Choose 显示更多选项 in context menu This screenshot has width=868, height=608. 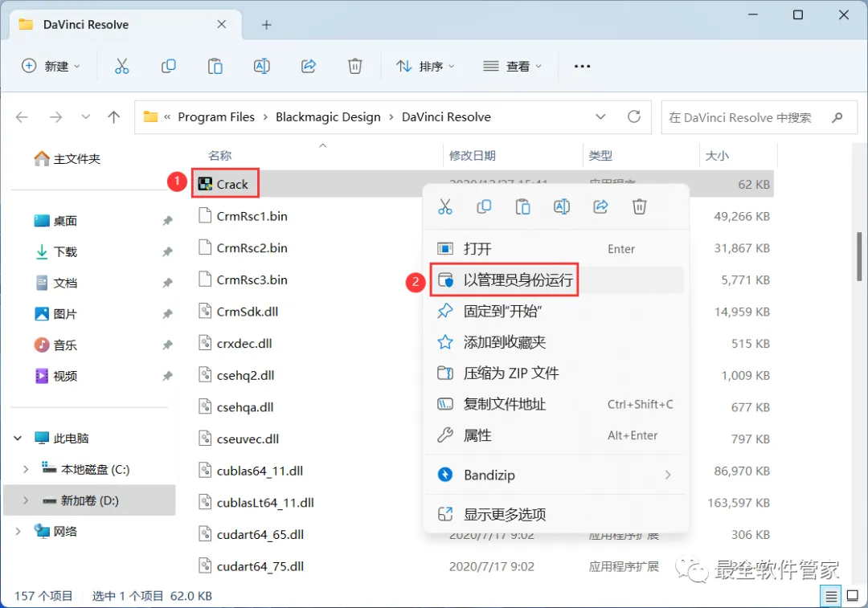[x=556, y=515]
